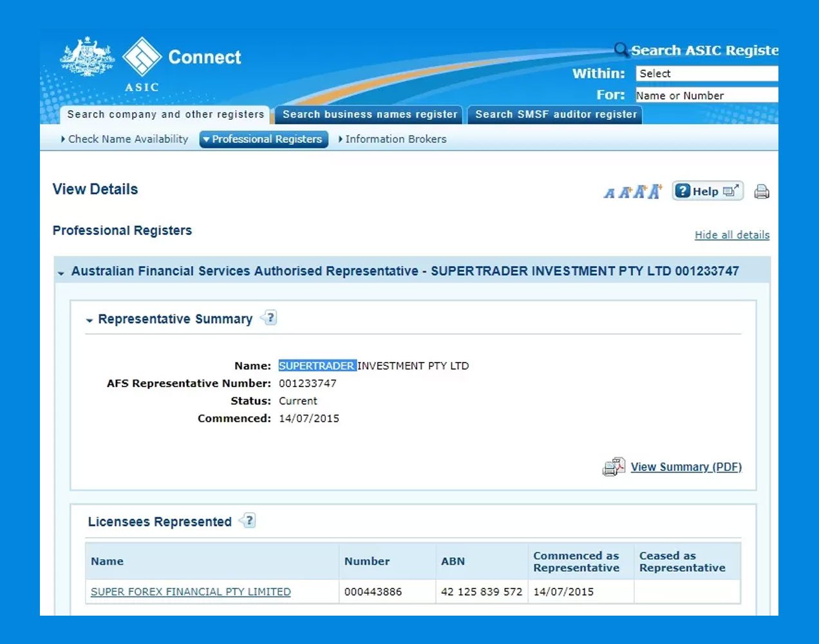This screenshot has height=644, width=819.
Task: Click the printer icon
Action: pos(761,191)
